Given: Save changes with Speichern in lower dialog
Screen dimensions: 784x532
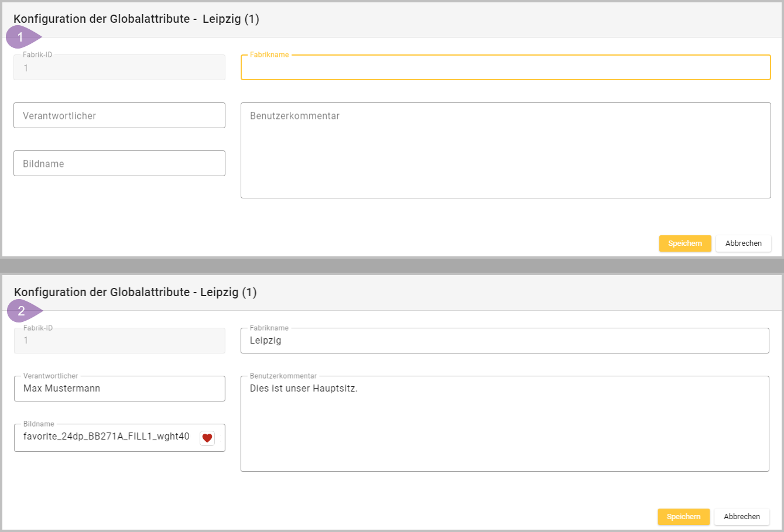Looking at the screenshot, I should [x=683, y=517].
